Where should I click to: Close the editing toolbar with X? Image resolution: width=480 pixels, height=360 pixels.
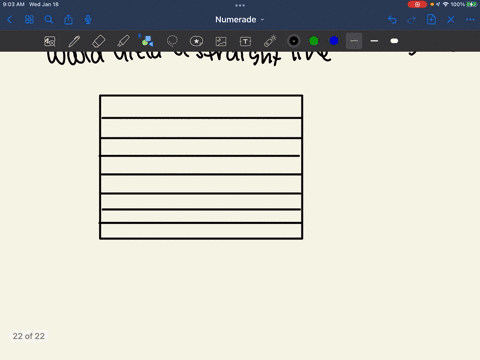pyautogui.click(x=451, y=20)
